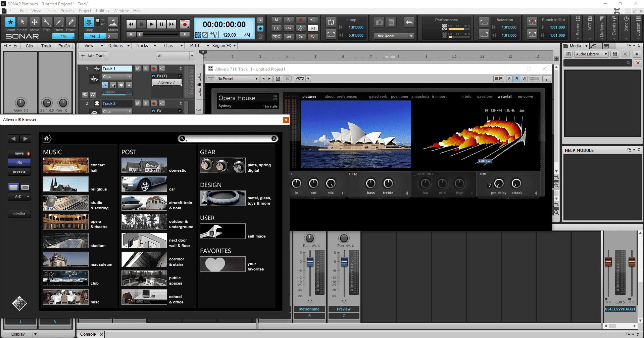Open the positioner tab in Altiverb
The width and height of the screenshot is (644, 338).
[x=399, y=97]
